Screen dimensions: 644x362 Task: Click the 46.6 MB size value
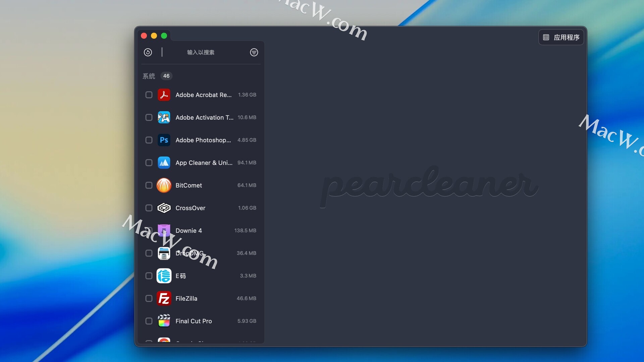[247, 298]
